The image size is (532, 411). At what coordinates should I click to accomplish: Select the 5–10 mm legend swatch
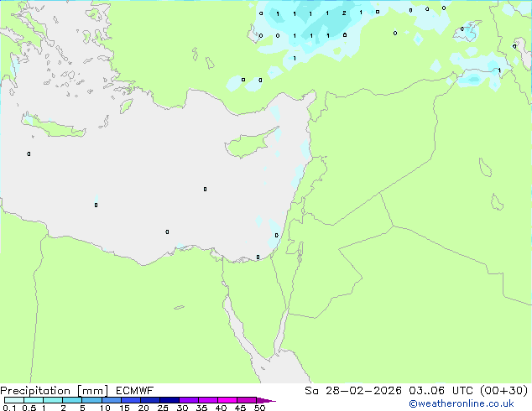click(91, 400)
